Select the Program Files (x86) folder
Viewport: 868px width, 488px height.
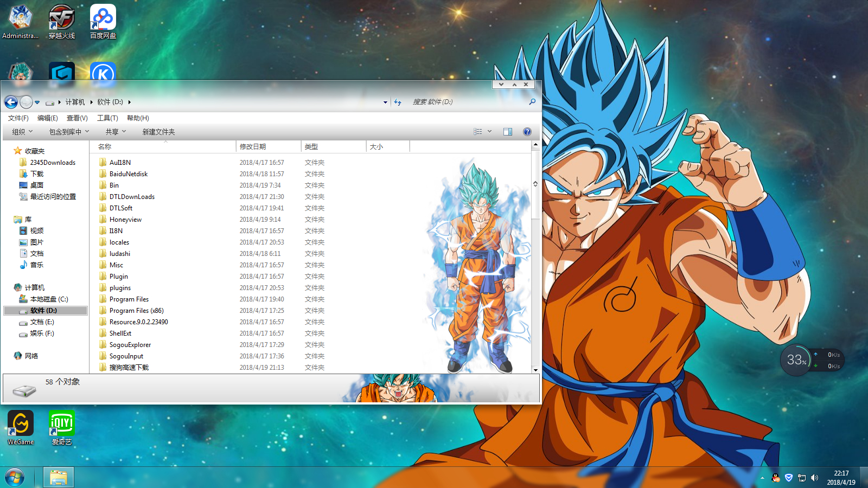click(136, 310)
